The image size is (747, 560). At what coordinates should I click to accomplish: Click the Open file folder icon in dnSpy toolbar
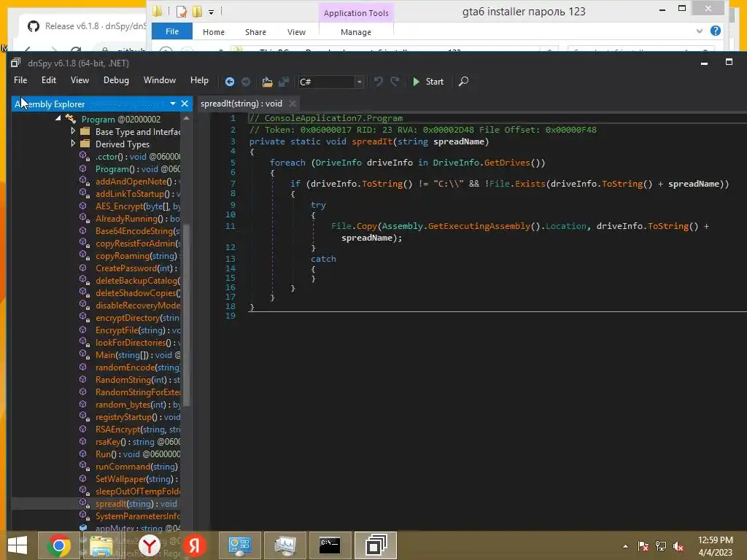point(267,82)
